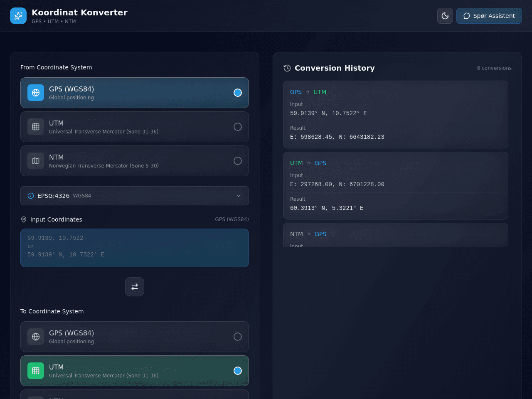Click the '6 conversions' counter text

494,68
